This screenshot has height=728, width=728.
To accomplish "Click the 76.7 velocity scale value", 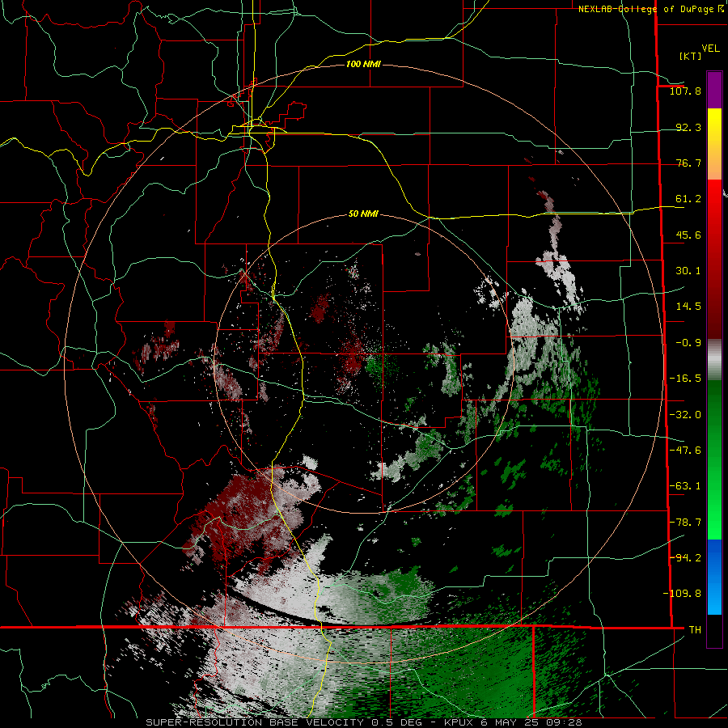I will click(x=688, y=163).
